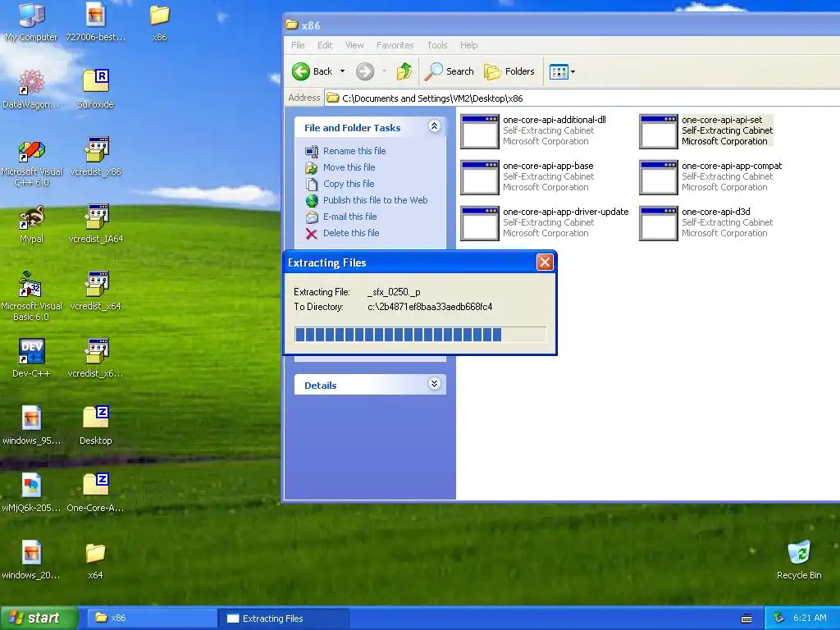Image resolution: width=840 pixels, height=630 pixels.
Task: Collapse the File and Folder Tasks panel
Action: (x=435, y=126)
